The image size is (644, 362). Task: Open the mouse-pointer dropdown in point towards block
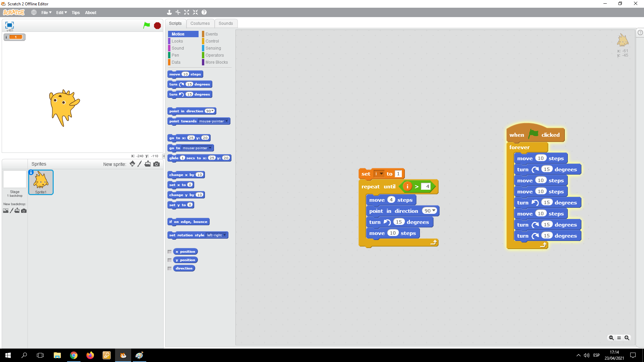pyautogui.click(x=227, y=121)
